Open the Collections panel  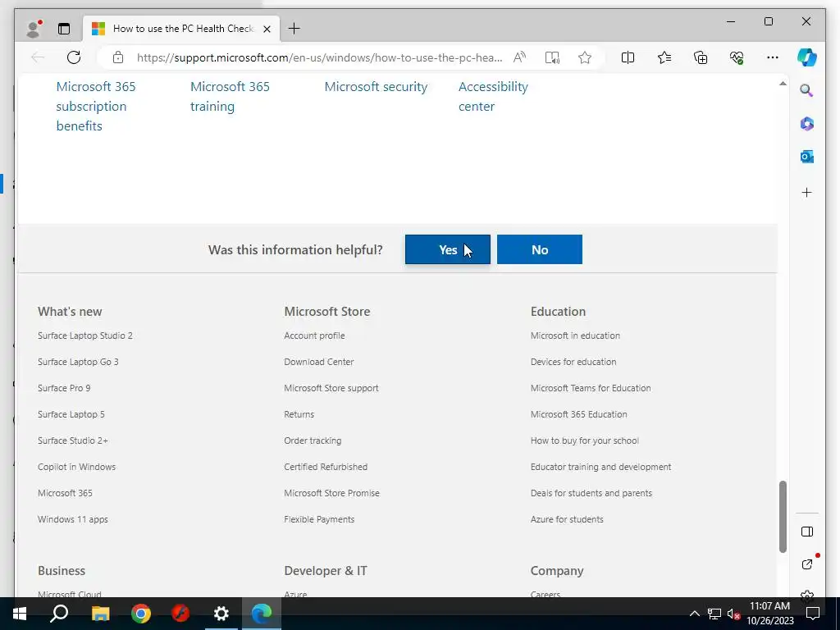coord(701,57)
